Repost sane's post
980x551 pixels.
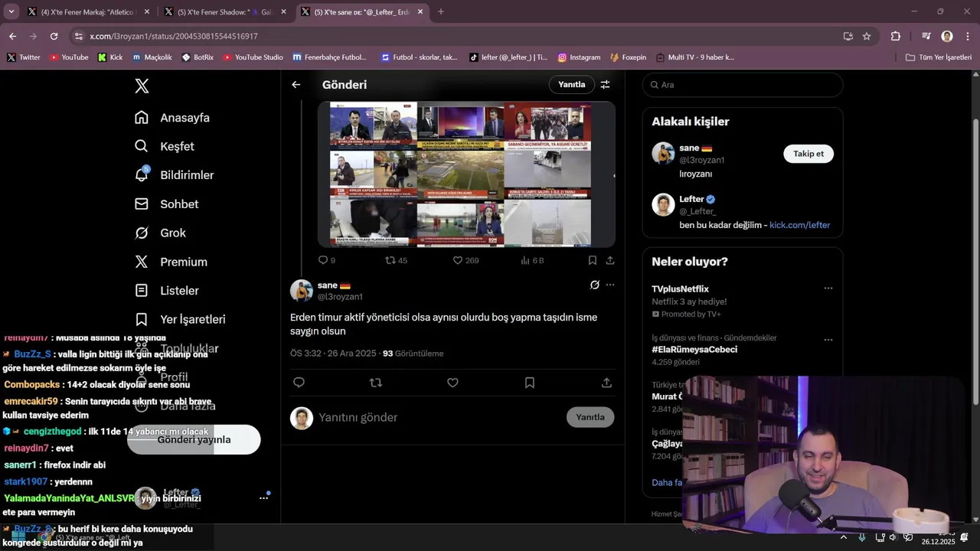click(376, 383)
